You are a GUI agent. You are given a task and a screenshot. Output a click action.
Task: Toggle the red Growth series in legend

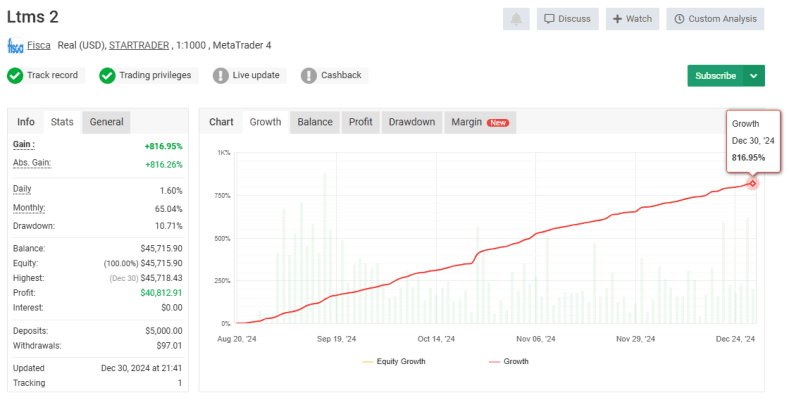(509, 361)
